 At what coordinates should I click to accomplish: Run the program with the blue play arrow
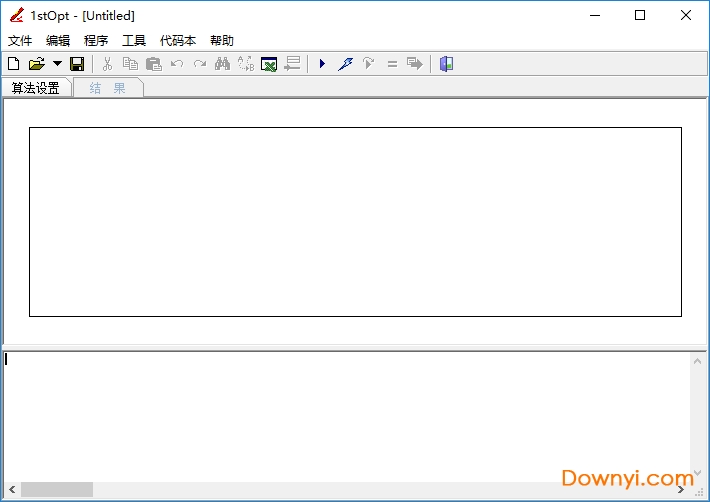pyautogui.click(x=322, y=64)
